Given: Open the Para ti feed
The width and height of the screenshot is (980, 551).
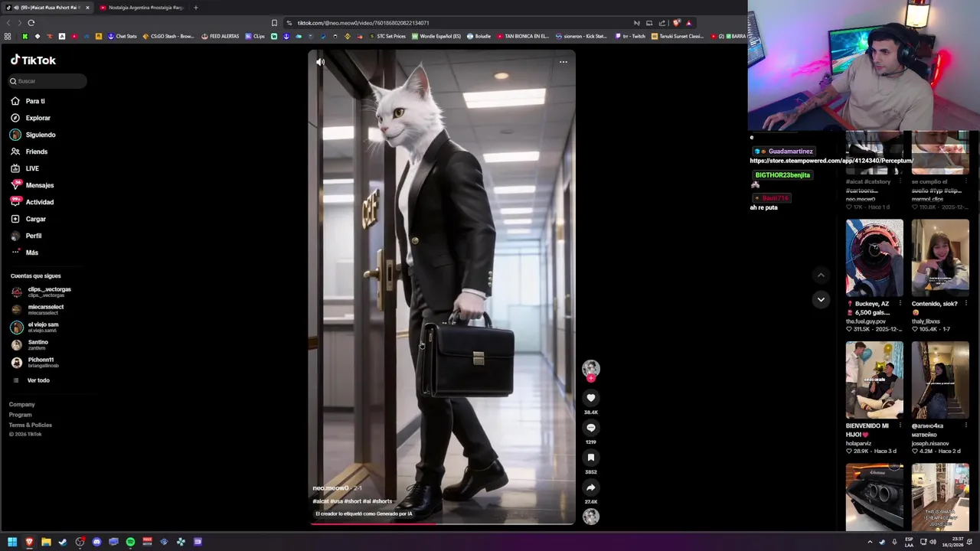Looking at the screenshot, I should [28, 101].
